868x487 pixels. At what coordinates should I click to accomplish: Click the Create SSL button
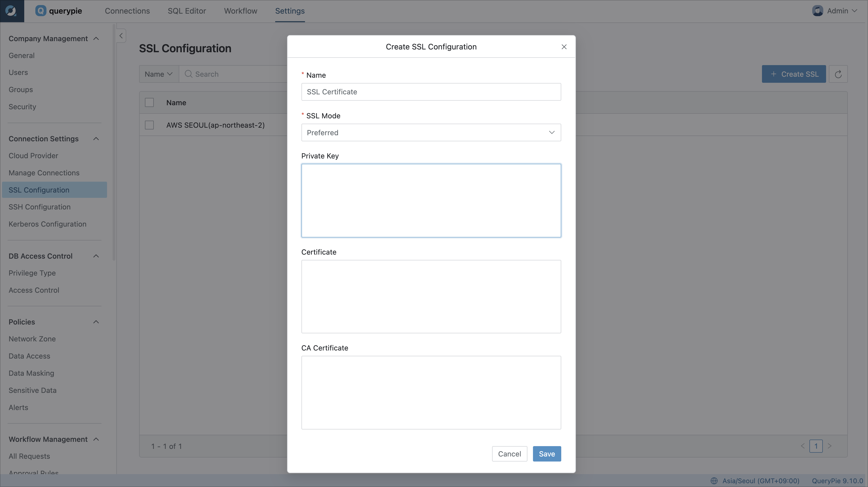794,74
